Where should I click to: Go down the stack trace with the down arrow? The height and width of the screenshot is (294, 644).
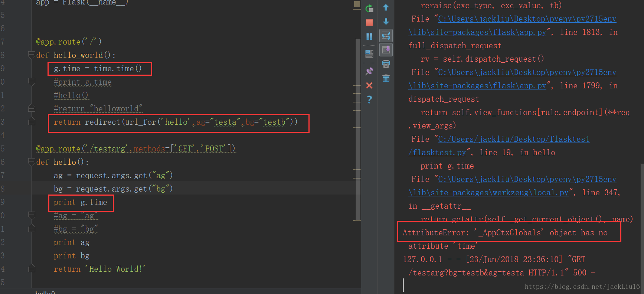(386, 22)
